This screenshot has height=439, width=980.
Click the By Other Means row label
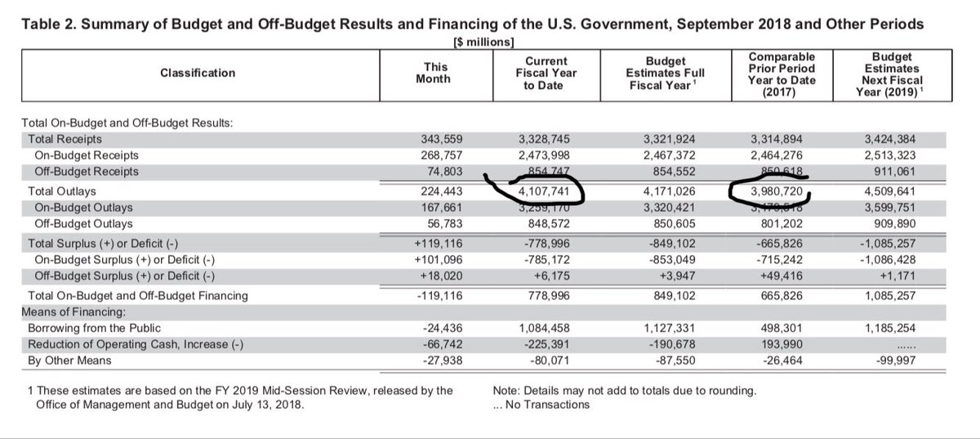(x=69, y=359)
